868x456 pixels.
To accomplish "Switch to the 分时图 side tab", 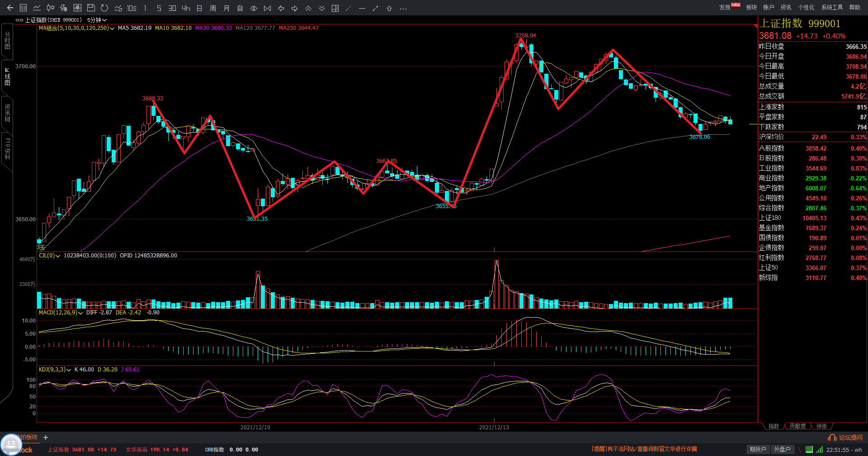I will [7, 41].
